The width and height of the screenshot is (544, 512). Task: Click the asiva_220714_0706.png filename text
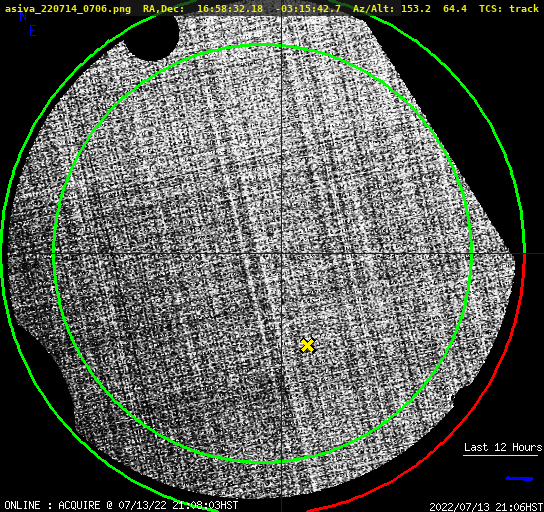click(x=68, y=8)
